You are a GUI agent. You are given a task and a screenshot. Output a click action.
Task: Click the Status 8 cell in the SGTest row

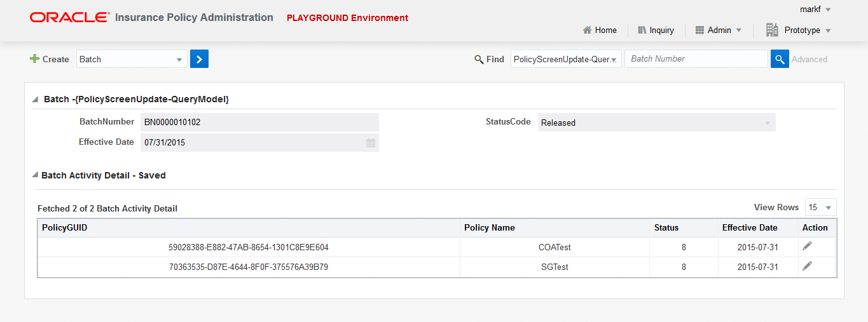pyautogui.click(x=684, y=267)
